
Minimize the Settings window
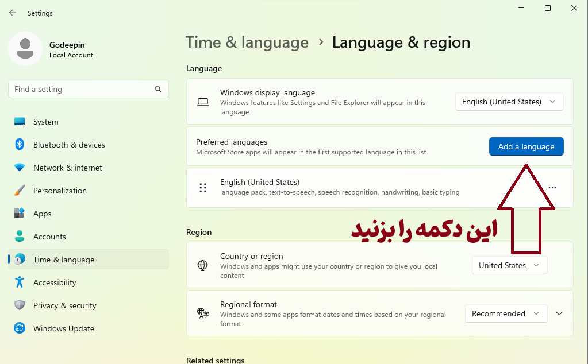pyautogui.click(x=521, y=8)
